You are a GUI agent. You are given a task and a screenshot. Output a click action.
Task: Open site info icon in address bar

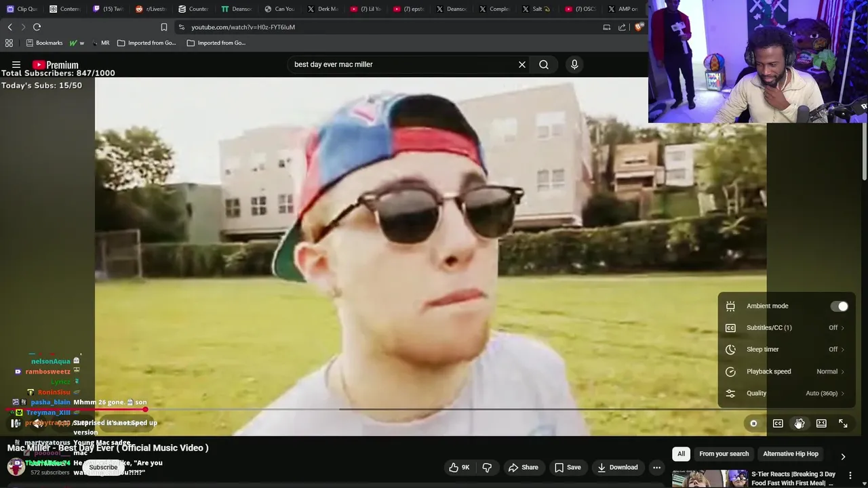(181, 27)
